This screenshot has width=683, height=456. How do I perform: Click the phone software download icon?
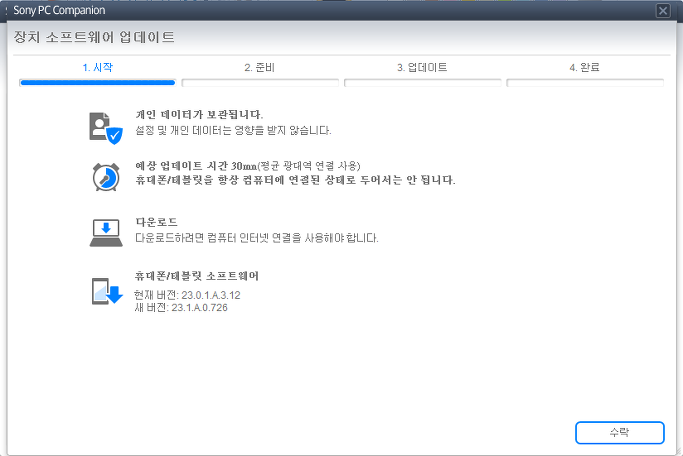click(x=107, y=291)
